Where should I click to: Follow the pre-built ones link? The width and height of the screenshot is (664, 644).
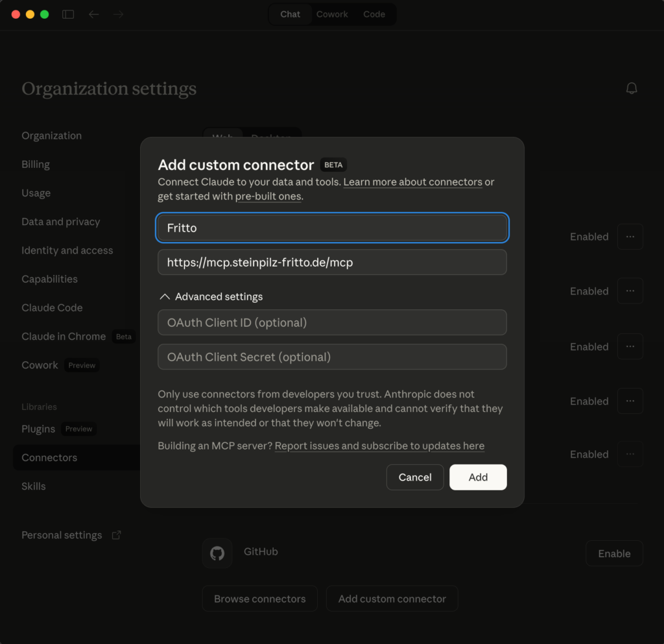pyautogui.click(x=268, y=197)
